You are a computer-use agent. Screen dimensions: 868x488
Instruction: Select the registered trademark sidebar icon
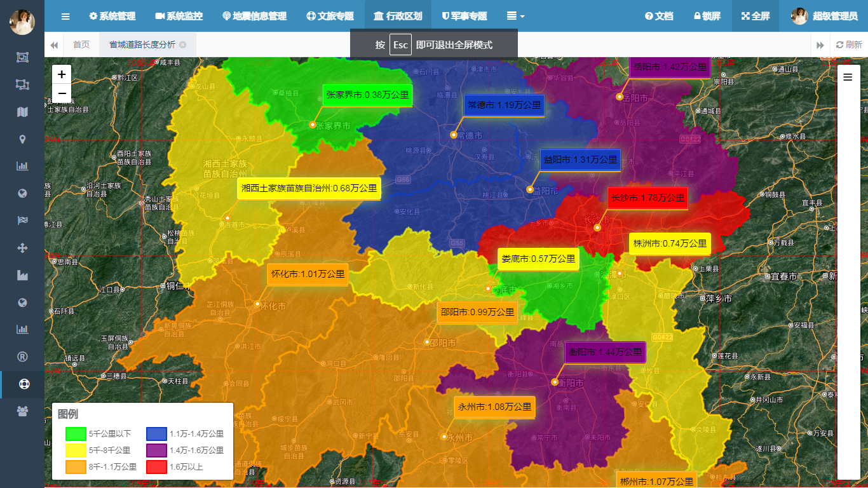point(22,357)
